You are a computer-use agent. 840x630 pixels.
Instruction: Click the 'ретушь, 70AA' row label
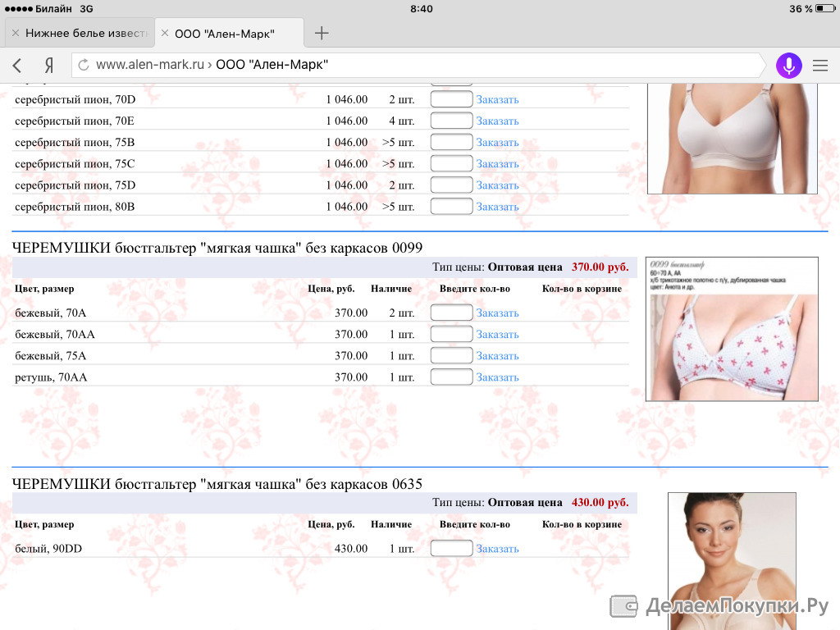(x=51, y=377)
